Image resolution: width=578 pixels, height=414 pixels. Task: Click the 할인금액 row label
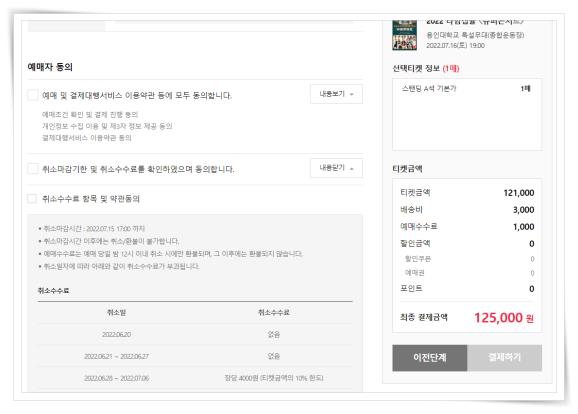[x=415, y=243]
